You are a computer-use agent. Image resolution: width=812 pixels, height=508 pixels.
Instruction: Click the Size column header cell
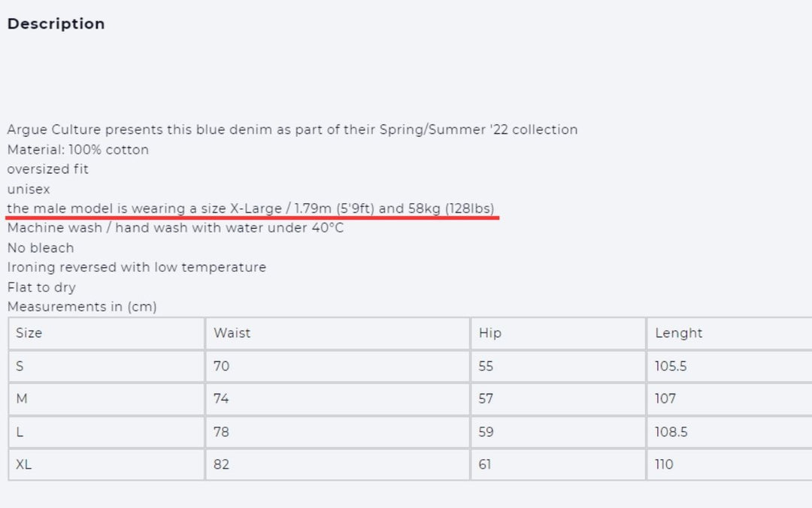(x=106, y=333)
